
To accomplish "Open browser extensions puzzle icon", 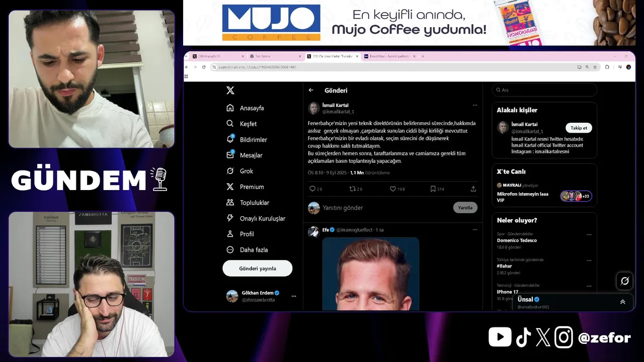I will coord(607,67).
